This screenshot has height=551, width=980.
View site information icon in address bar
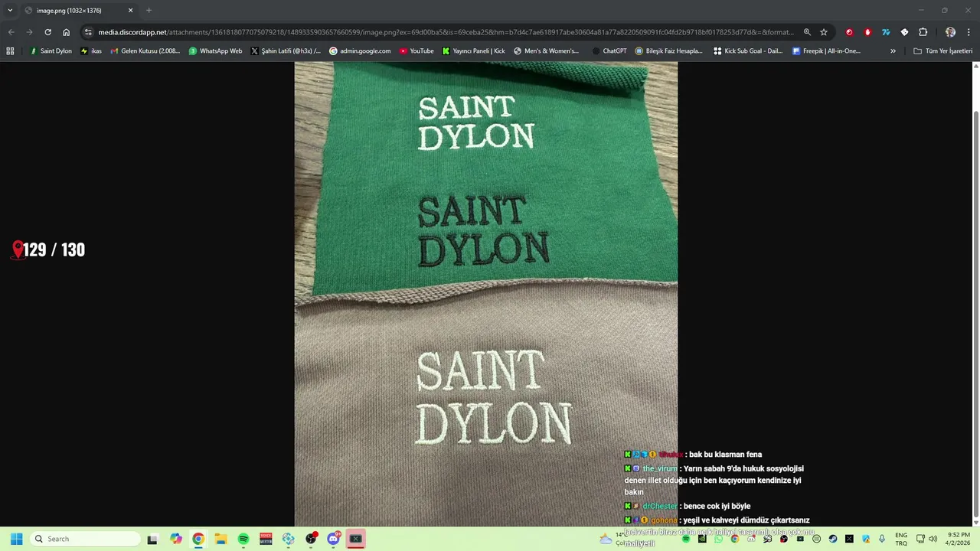coord(88,32)
